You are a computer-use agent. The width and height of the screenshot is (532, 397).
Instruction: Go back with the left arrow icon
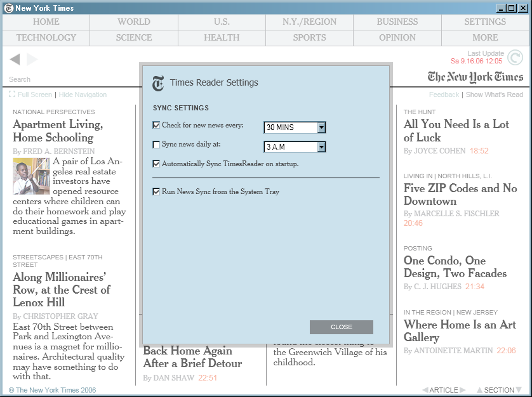click(x=15, y=60)
